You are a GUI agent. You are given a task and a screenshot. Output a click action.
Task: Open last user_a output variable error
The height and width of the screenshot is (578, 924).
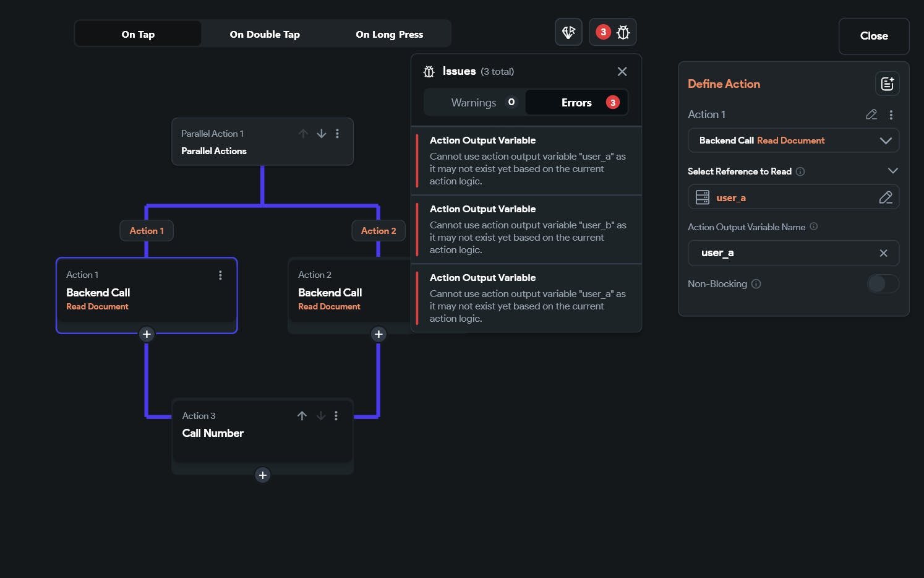pyautogui.click(x=526, y=298)
